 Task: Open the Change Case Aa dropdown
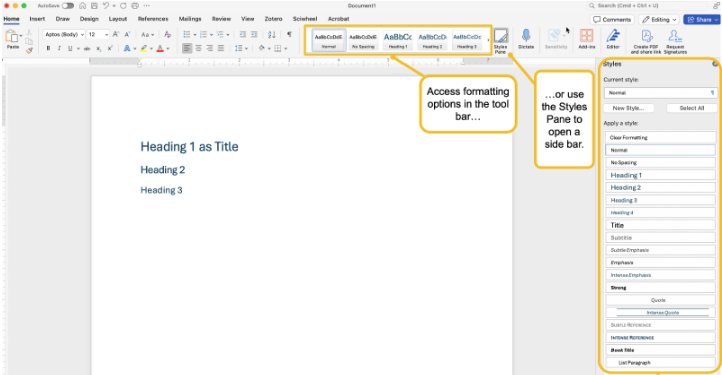[x=147, y=35]
